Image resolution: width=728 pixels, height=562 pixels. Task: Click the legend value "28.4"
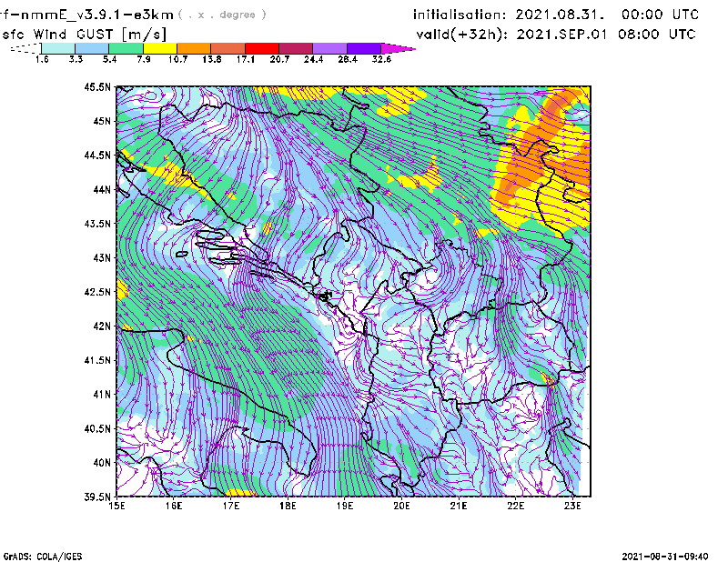pos(348,59)
